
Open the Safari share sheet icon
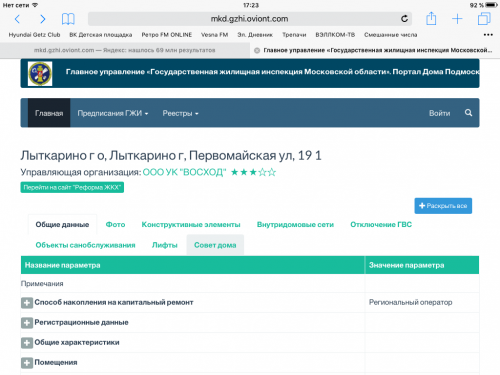click(431, 18)
